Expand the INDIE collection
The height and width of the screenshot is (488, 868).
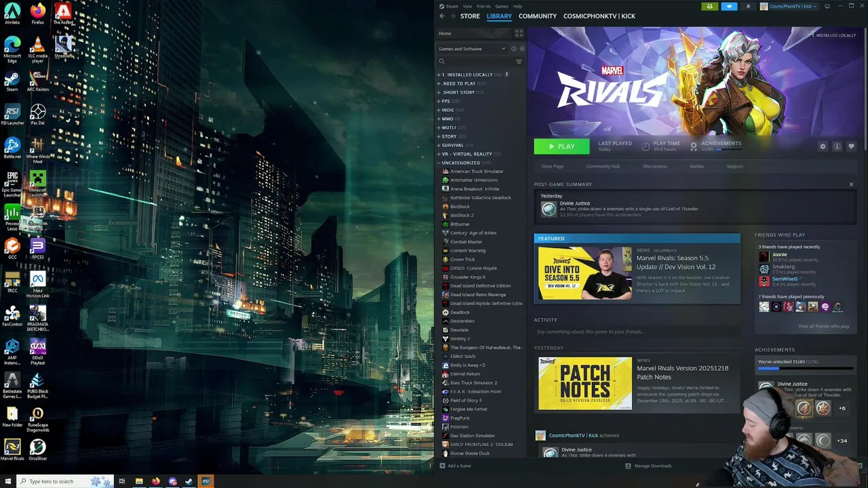pos(450,110)
